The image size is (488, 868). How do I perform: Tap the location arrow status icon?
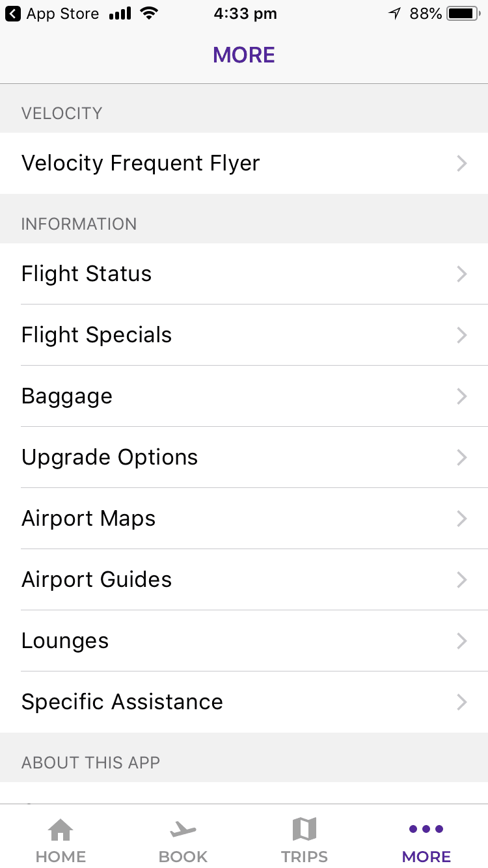pos(394,14)
